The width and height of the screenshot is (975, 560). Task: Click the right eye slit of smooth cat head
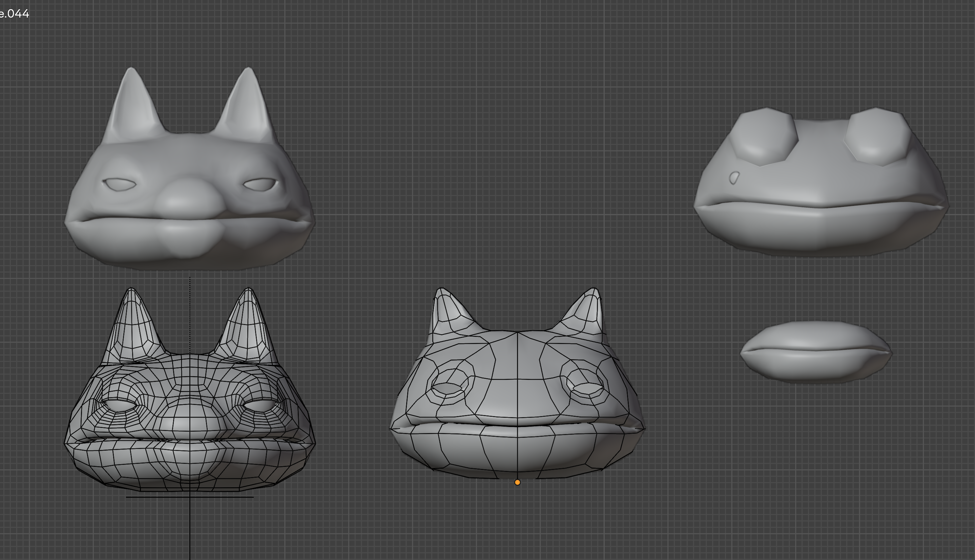261,184
